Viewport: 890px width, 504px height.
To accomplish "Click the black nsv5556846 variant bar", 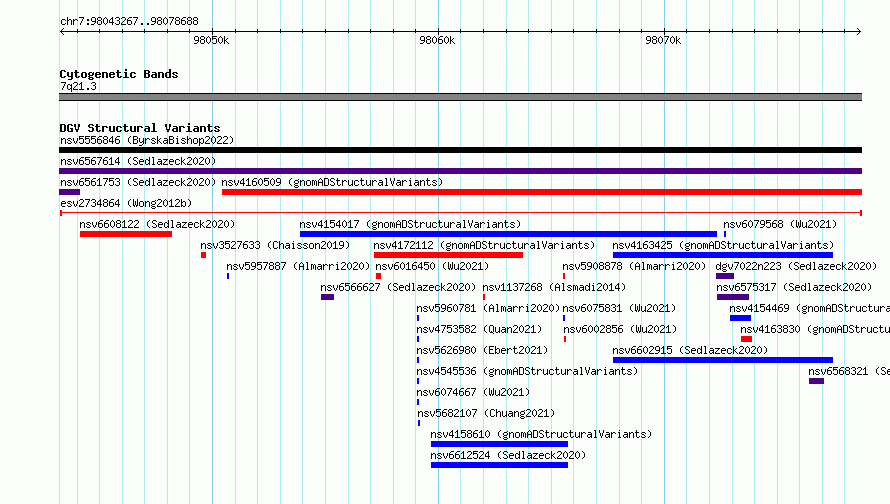I will click(460, 150).
